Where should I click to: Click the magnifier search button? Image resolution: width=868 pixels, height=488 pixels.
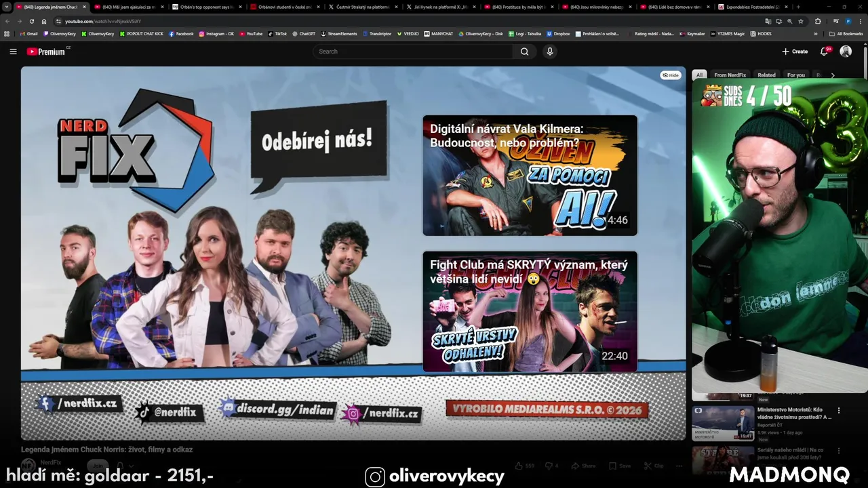pos(524,52)
